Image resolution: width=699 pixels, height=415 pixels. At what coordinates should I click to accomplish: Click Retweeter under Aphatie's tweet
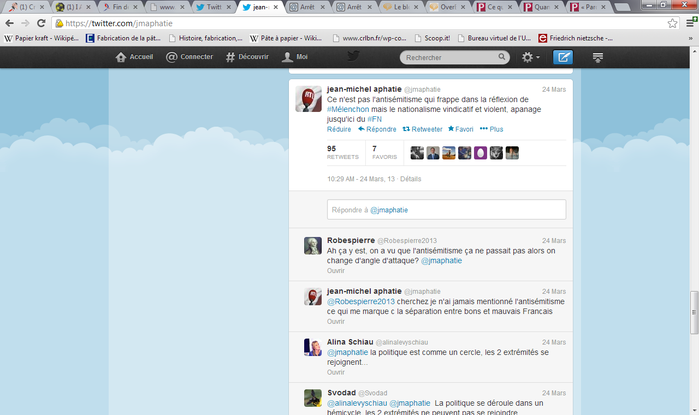point(423,129)
